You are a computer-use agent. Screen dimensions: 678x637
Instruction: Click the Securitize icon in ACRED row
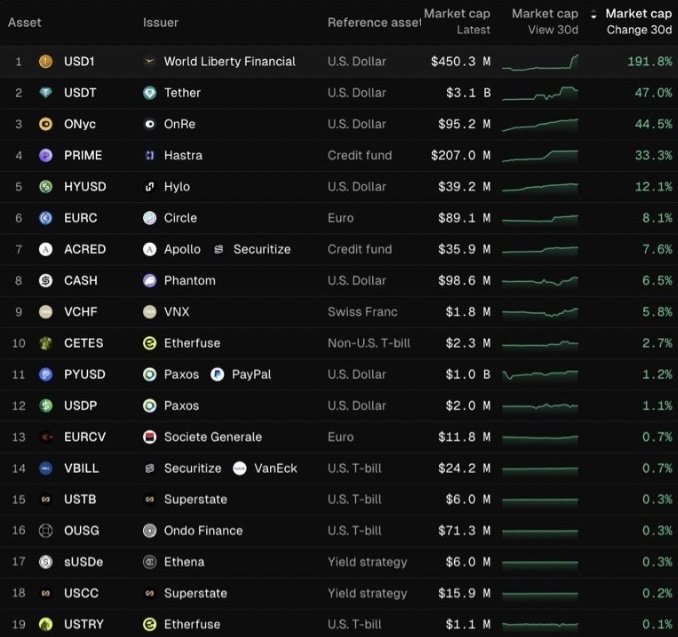tap(219, 250)
